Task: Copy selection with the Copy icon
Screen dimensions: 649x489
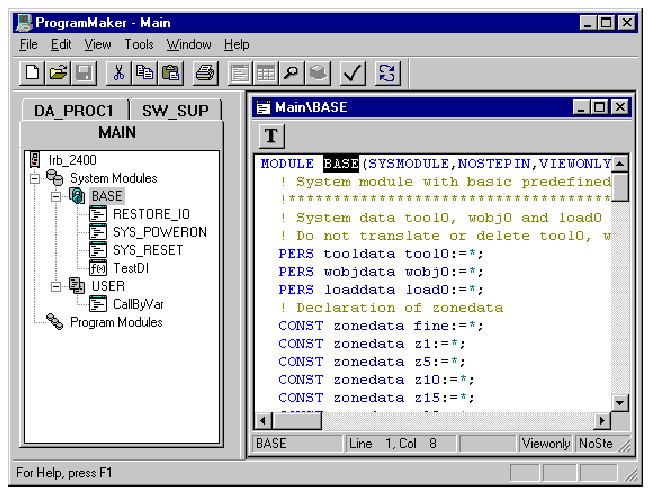Action: click(x=144, y=73)
